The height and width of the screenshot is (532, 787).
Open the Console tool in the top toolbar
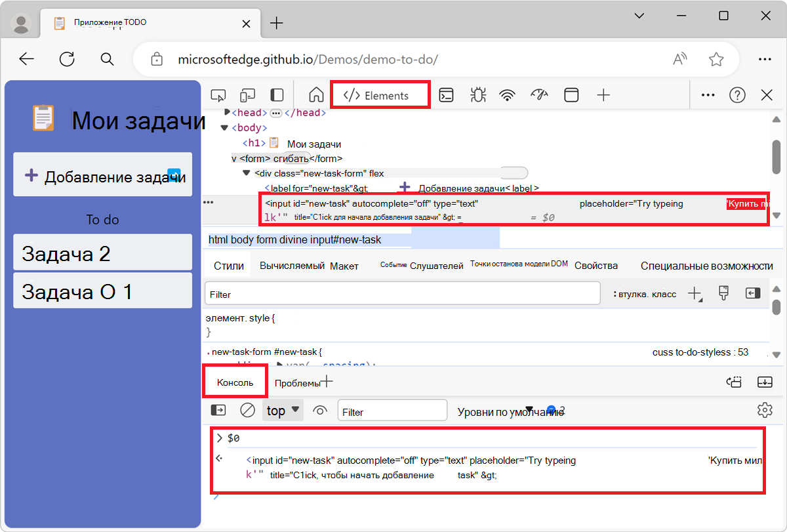446,95
